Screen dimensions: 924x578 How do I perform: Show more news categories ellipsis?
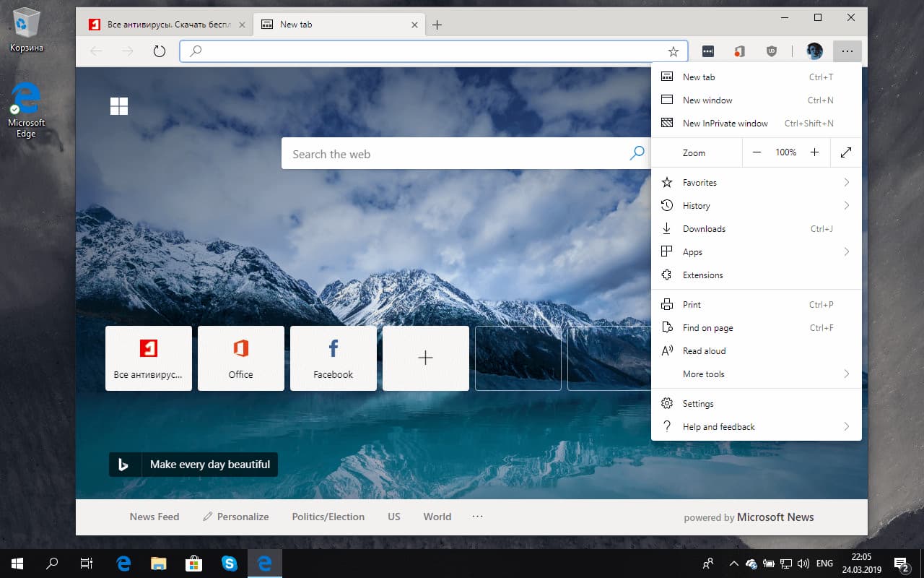tap(478, 517)
